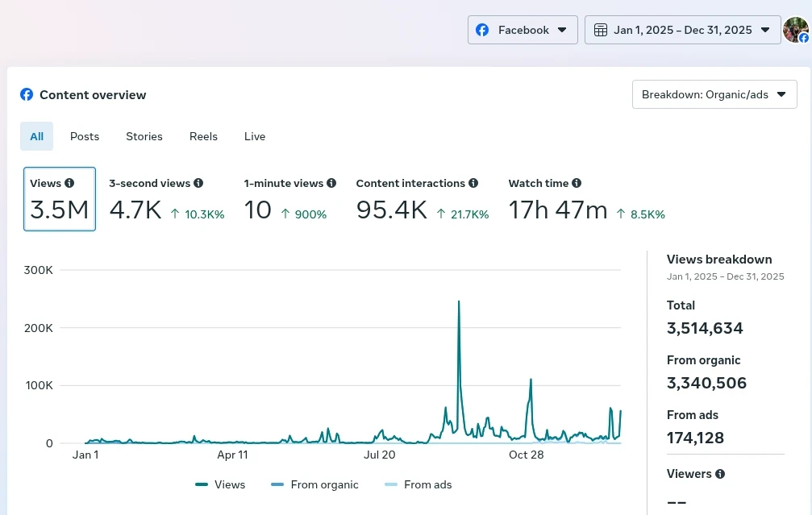
Task: Click the calendar icon in date selector
Action: coord(600,30)
